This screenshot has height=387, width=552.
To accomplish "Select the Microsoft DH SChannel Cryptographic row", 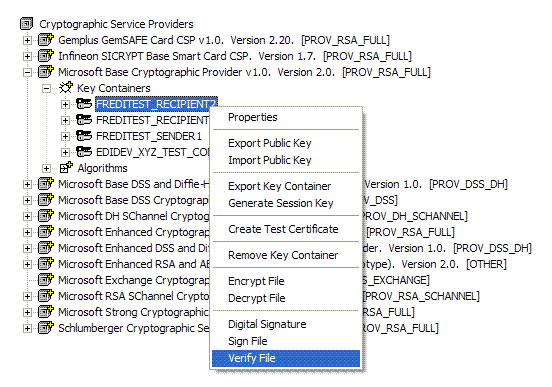I will click(134, 216).
